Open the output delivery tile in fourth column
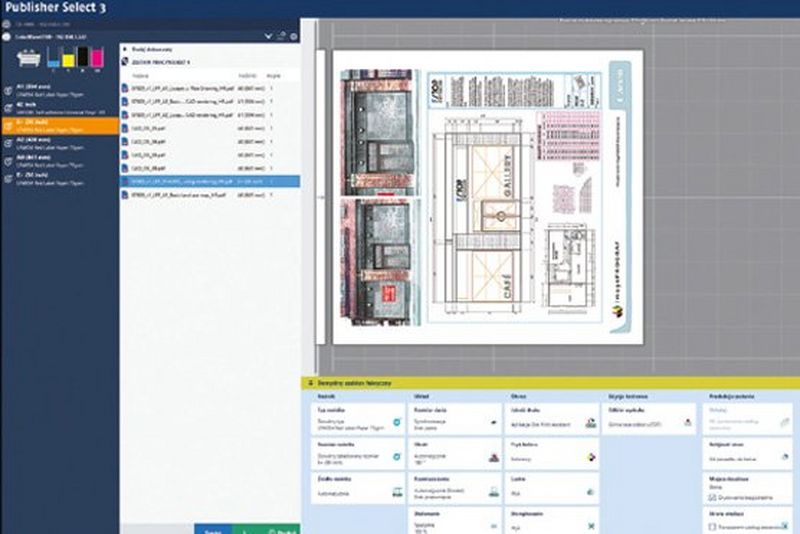This screenshot has height=534, width=800. pyautogui.click(x=648, y=419)
